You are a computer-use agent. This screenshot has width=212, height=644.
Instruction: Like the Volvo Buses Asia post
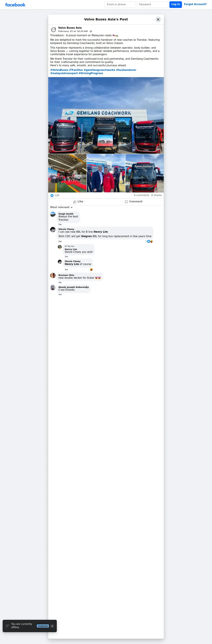(78, 202)
